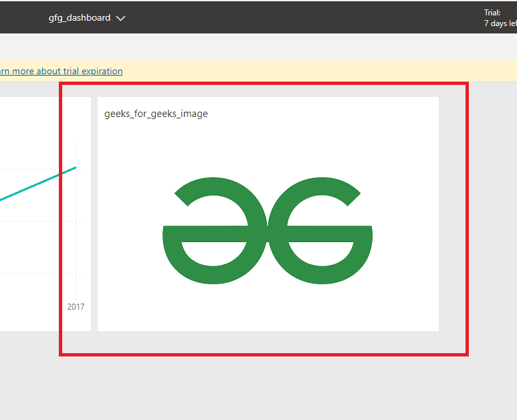Click the gfg_dashboard title in header
Image resolution: width=517 pixels, height=420 pixels.
[x=80, y=18]
